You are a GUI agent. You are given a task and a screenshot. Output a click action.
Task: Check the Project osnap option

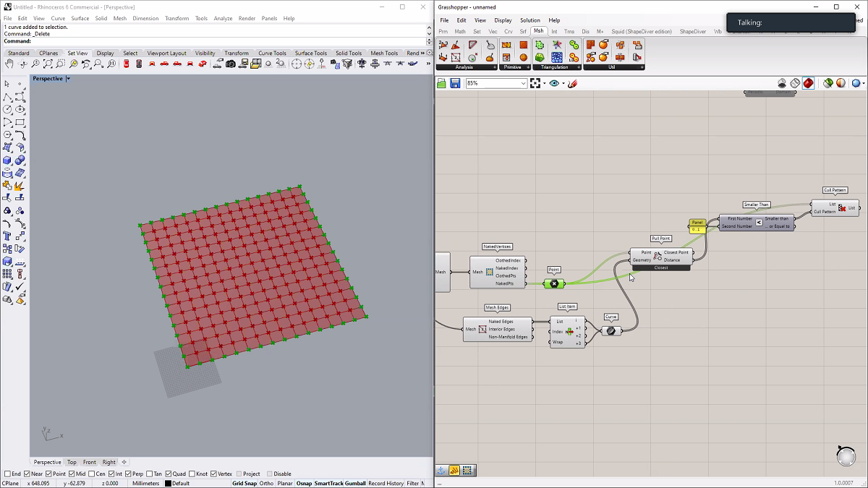pos(239,474)
